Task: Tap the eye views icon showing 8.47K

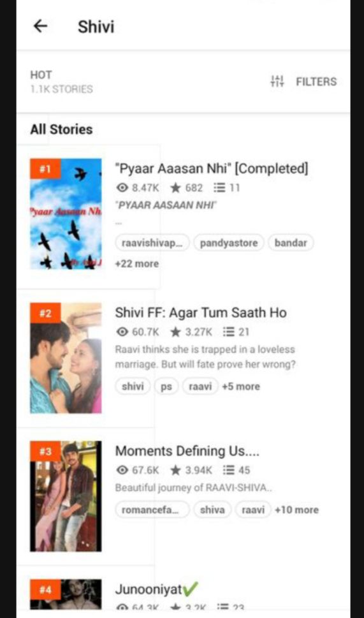Action: pos(122,188)
